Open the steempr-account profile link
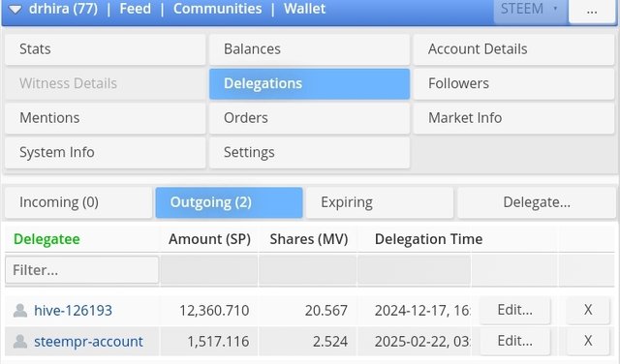The width and height of the screenshot is (620, 364). point(88,341)
